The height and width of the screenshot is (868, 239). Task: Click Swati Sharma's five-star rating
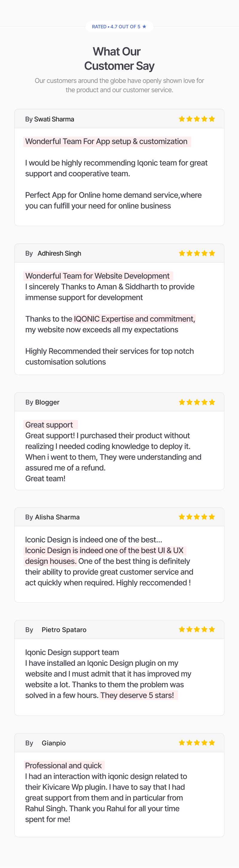click(197, 119)
